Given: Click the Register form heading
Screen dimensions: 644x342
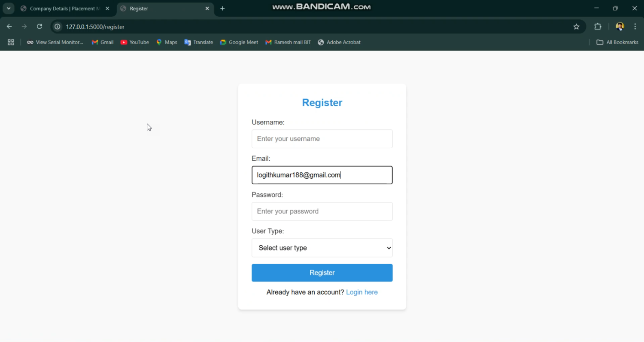Looking at the screenshot, I should [322, 103].
